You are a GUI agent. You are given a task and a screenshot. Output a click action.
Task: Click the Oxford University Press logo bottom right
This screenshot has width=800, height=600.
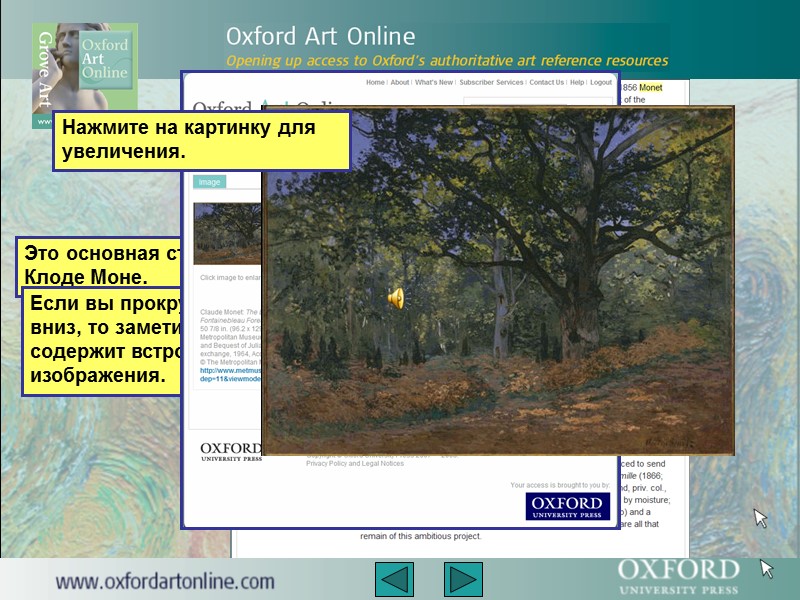click(x=678, y=577)
